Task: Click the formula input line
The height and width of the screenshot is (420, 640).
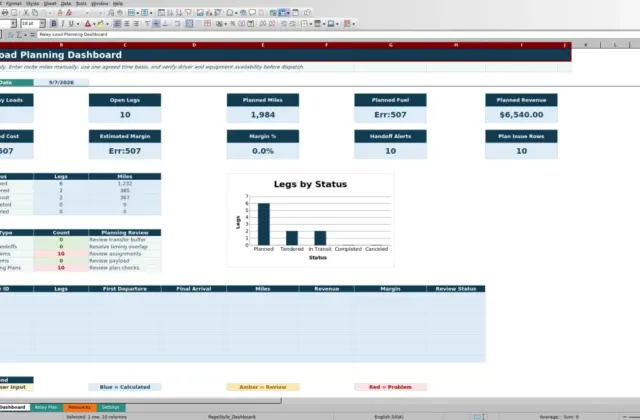Action: tap(339, 35)
